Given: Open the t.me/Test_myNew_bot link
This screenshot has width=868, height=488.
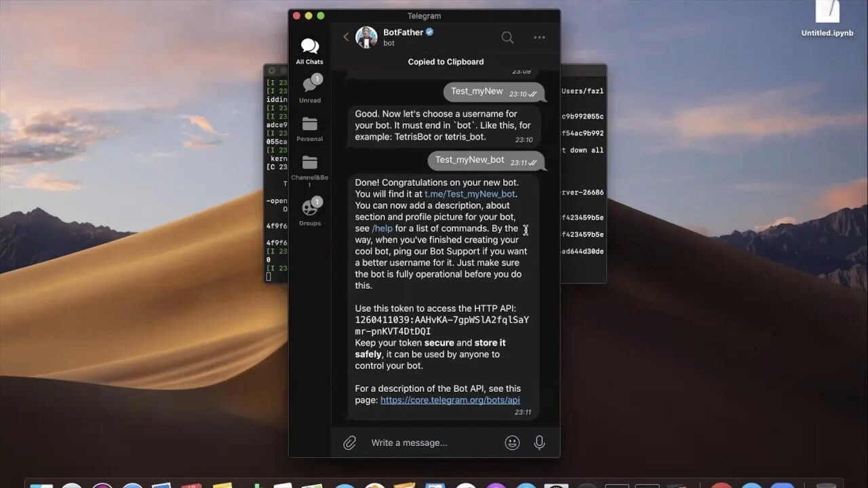Looking at the screenshot, I should pyautogui.click(x=470, y=194).
